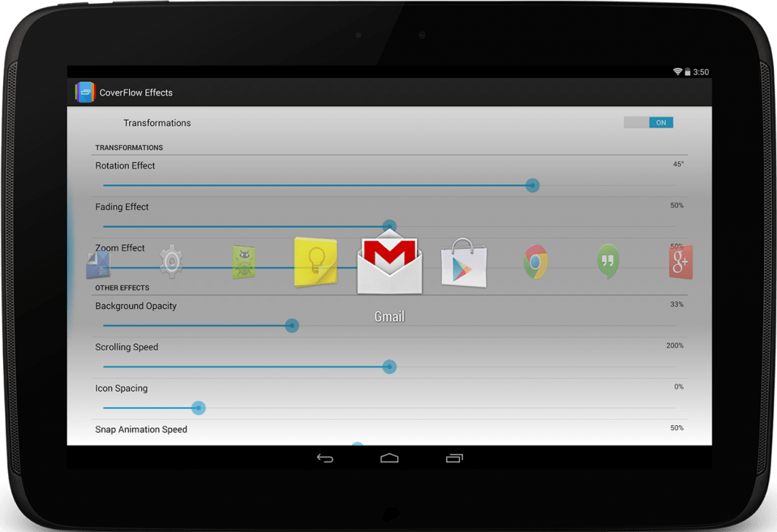Turn off the Transformations switch
The image size is (777, 532).
pyautogui.click(x=648, y=122)
